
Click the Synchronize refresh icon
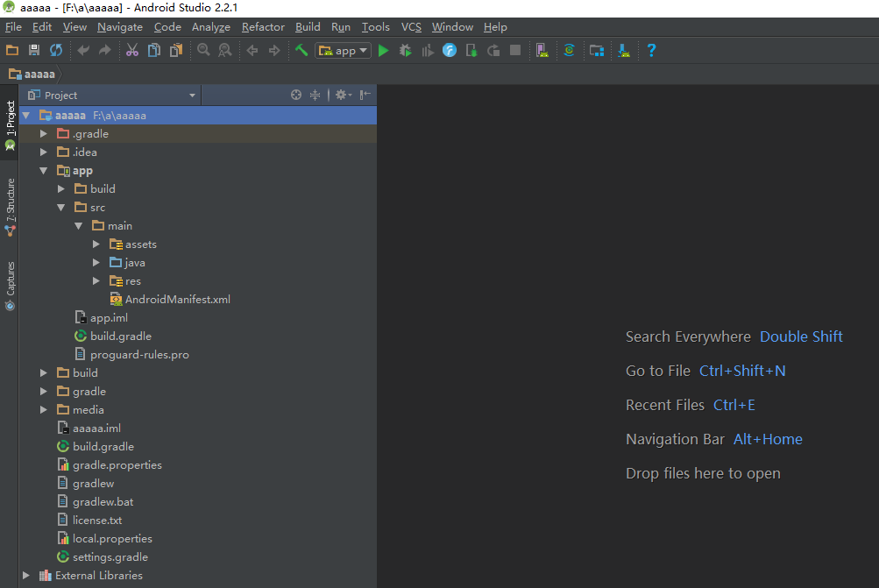pyautogui.click(x=56, y=51)
